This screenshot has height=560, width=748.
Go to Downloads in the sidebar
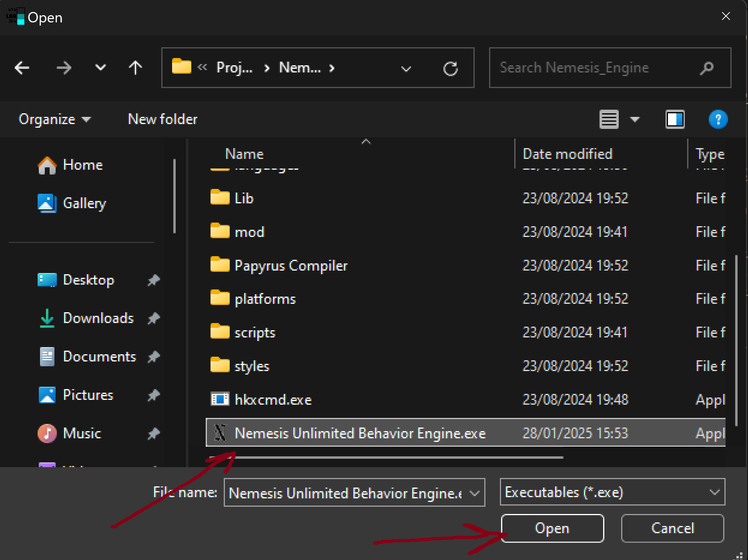[98, 318]
